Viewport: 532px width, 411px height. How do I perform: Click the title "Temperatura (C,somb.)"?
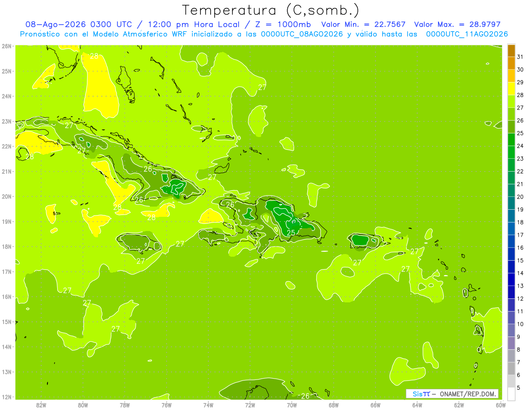(270, 10)
